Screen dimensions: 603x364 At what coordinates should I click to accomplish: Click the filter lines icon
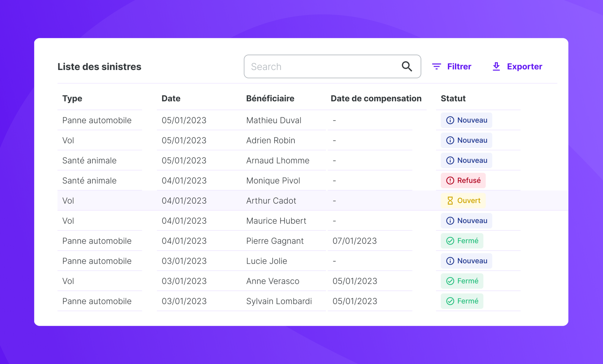tap(436, 67)
